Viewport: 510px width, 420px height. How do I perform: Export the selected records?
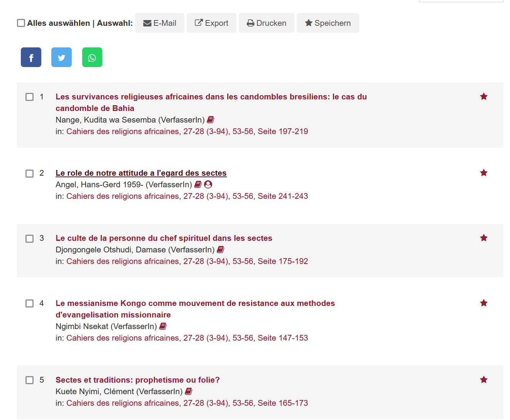point(211,23)
